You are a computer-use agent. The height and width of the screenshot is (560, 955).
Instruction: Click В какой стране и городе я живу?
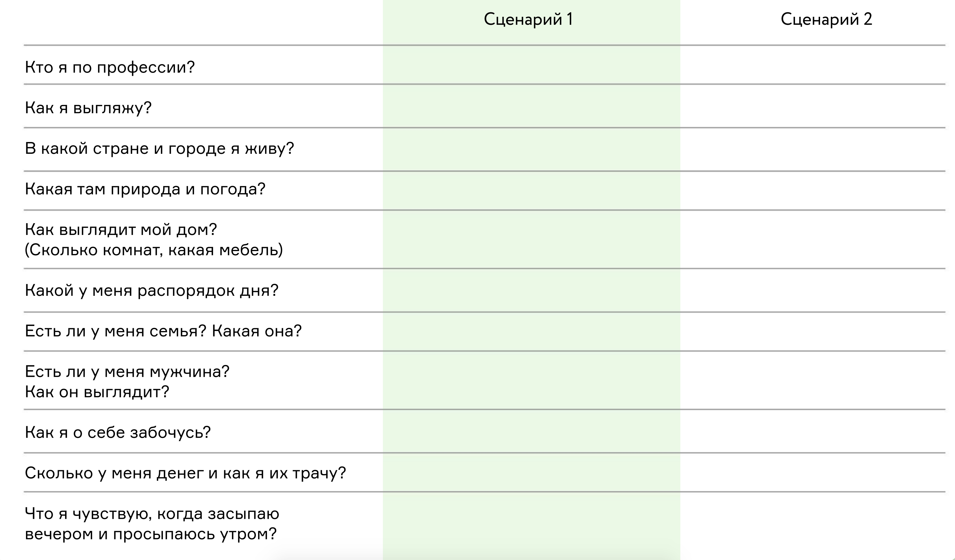coord(159,148)
